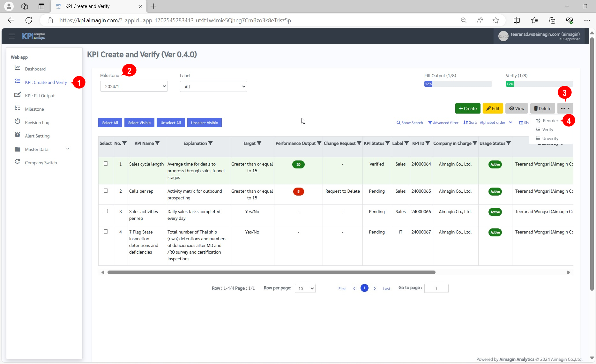Click the Company Switch sync icon
The image size is (596, 364).
point(18,162)
